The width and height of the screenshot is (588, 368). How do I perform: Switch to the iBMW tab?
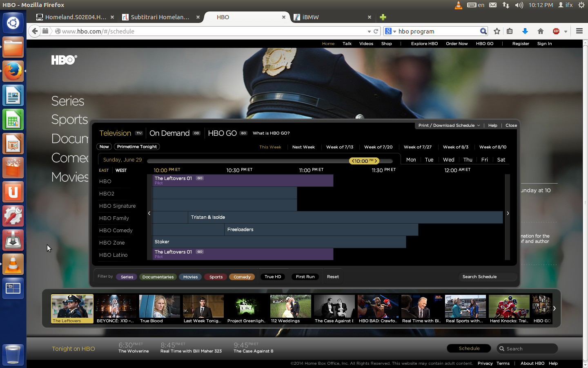pos(332,17)
